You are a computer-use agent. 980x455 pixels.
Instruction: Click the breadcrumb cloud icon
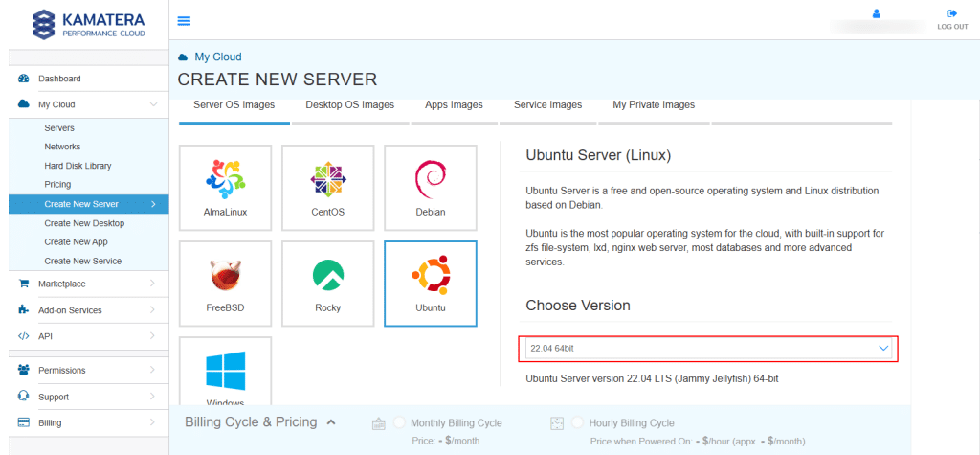point(183,57)
